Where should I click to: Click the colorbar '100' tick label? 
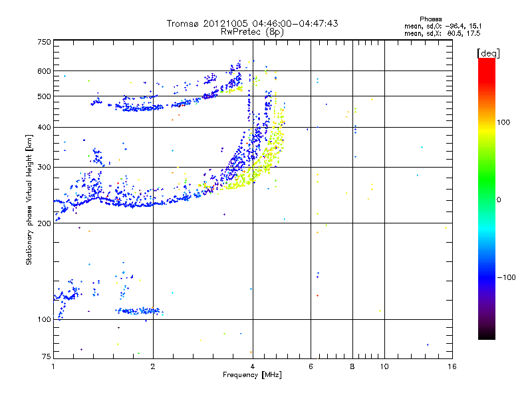503,122
